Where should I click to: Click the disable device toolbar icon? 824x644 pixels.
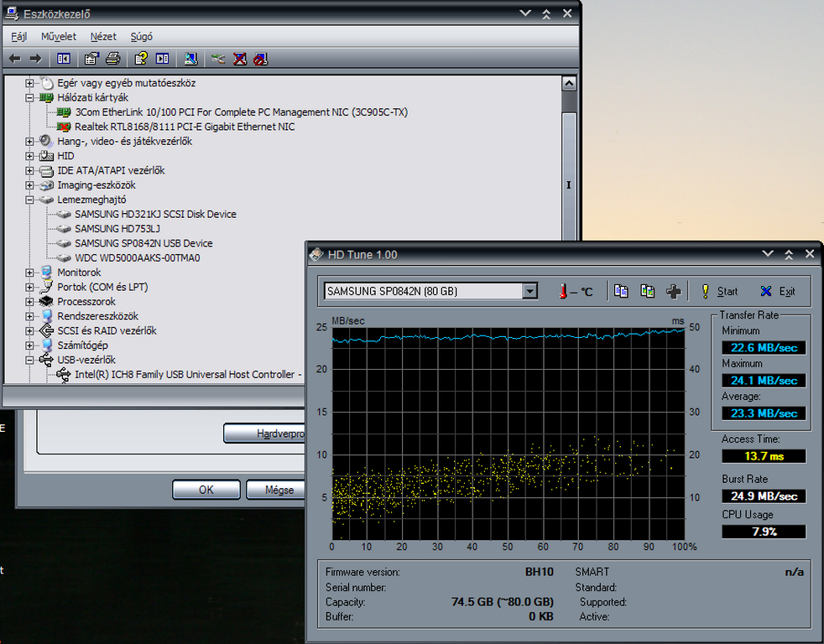(261, 59)
